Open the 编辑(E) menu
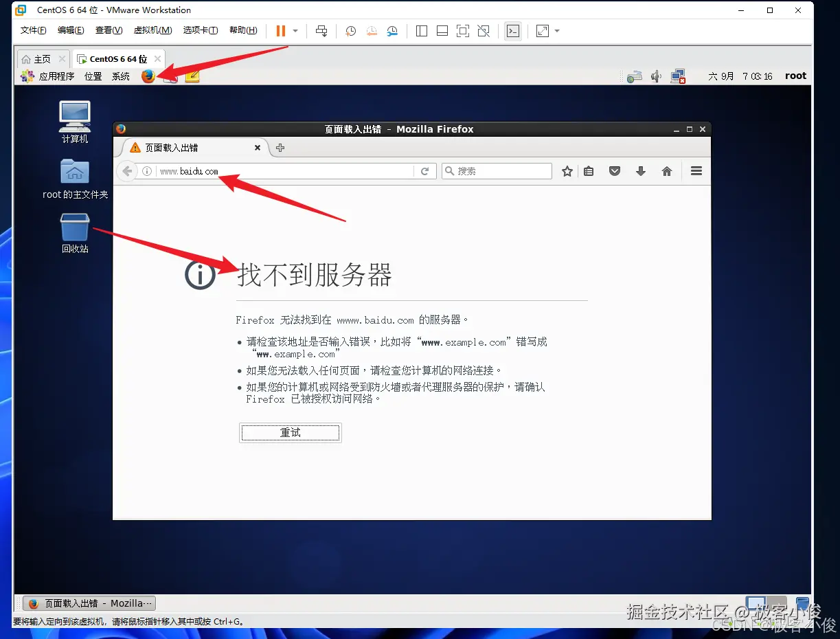The width and height of the screenshot is (840, 639). [71, 30]
